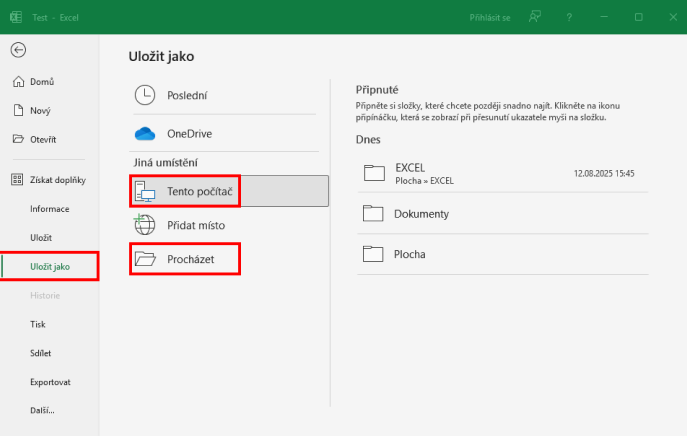Click the open folder icon beside Procházet
This screenshot has height=436, width=687.
[145, 259]
